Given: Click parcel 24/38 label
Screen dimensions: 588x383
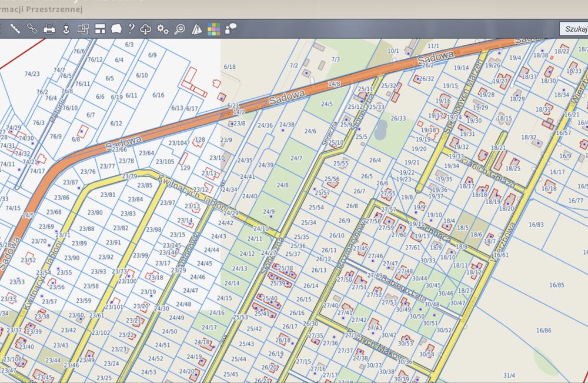Looking at the screenshot, I should pyautogui.click(x=287, y=125).
